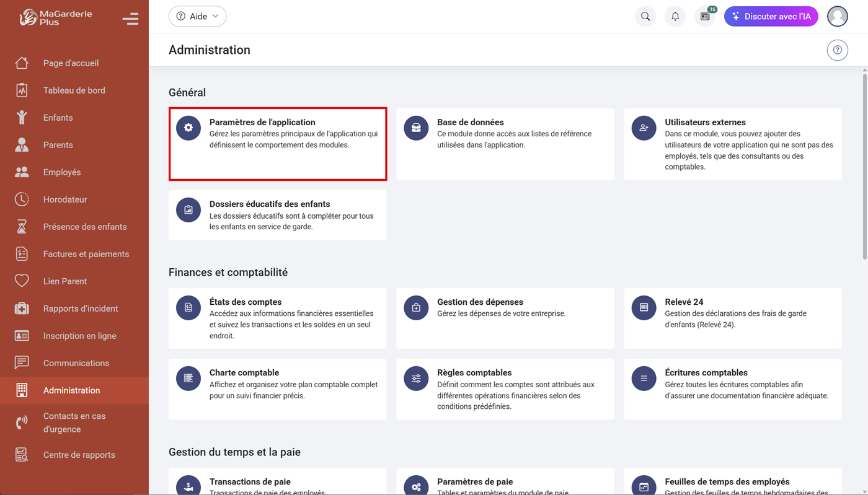868x495 pixels.
Task: Click the Dossiers éducatifs des enfants icon
Action: pyautogui.click(x=188, y=209)
